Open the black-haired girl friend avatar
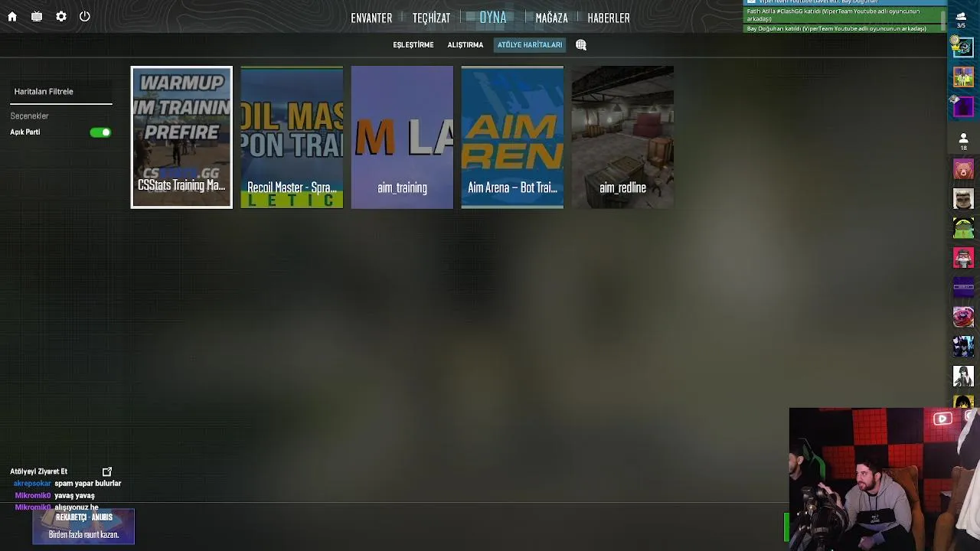 pos(963,377)
